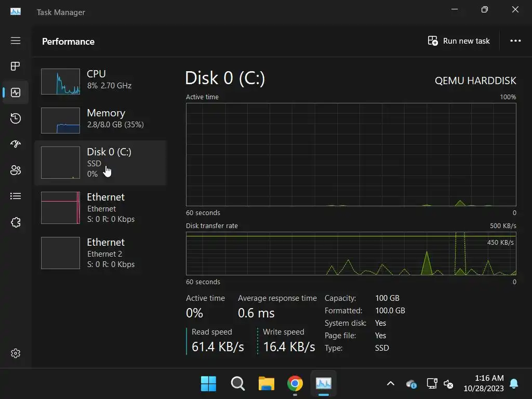Open the Details page icon
The image size is (532, 399).
[x=16, y=196]
